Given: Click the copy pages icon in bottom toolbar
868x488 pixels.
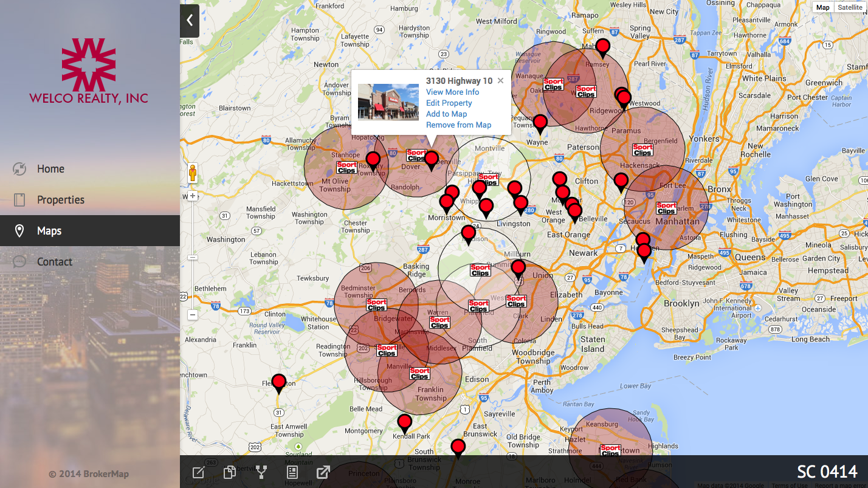Looking at the screenshot, I should click(230, 472).
